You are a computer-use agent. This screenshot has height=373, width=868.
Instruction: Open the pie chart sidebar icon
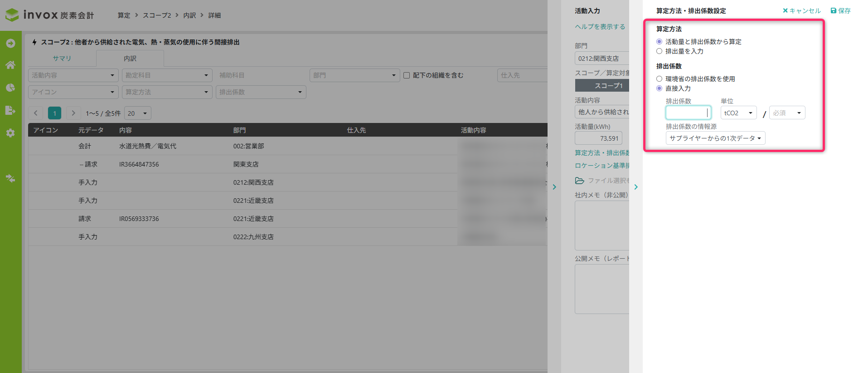[10, 88]
